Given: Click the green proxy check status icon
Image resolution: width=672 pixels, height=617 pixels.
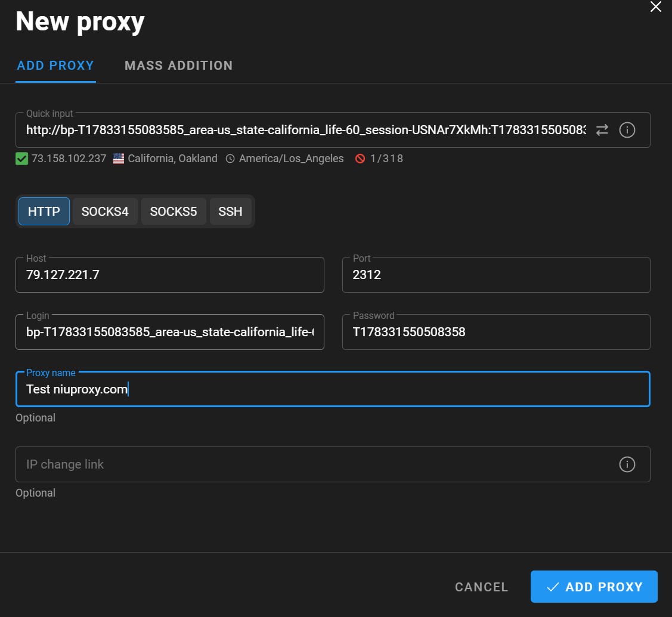Looking at the screenshot, I should [x=21, y=159].
